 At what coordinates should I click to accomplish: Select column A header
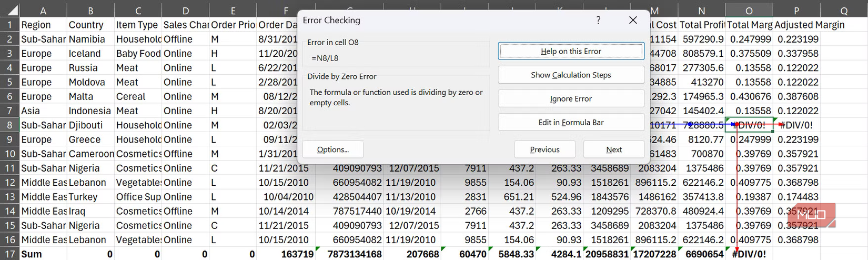(x=43, y=11)
